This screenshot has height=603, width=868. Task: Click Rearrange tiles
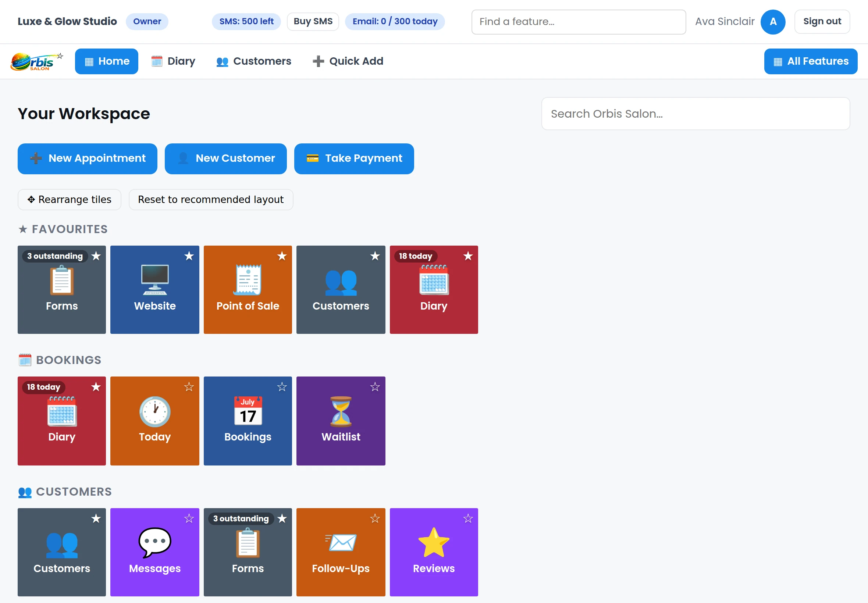(x=70, y=200)
